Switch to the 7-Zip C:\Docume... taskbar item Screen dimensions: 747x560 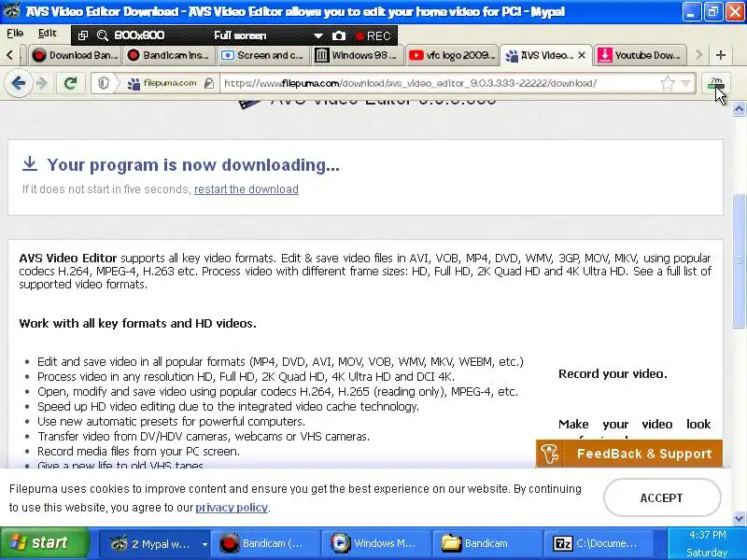[598, 543]
